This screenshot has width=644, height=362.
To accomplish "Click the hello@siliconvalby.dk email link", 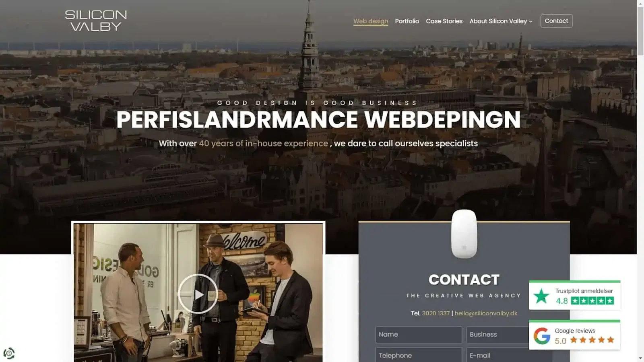I will click(x=486, y=313).
